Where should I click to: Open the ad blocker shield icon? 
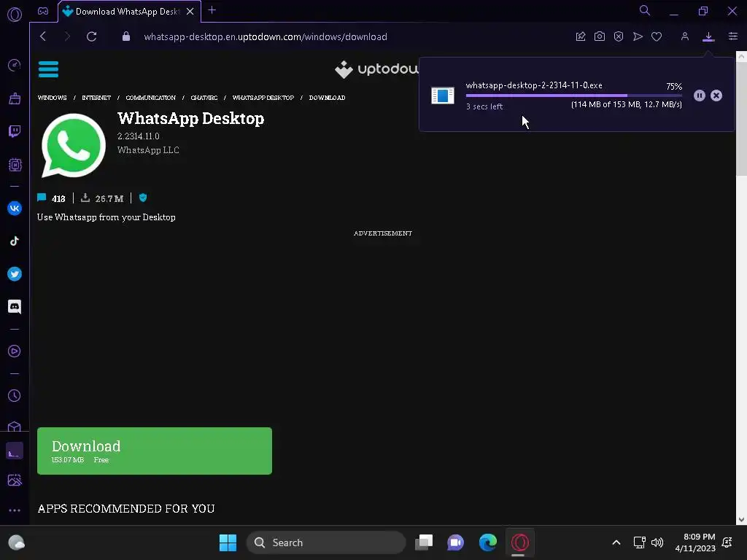pyautogui.click(x=619, y=36)
